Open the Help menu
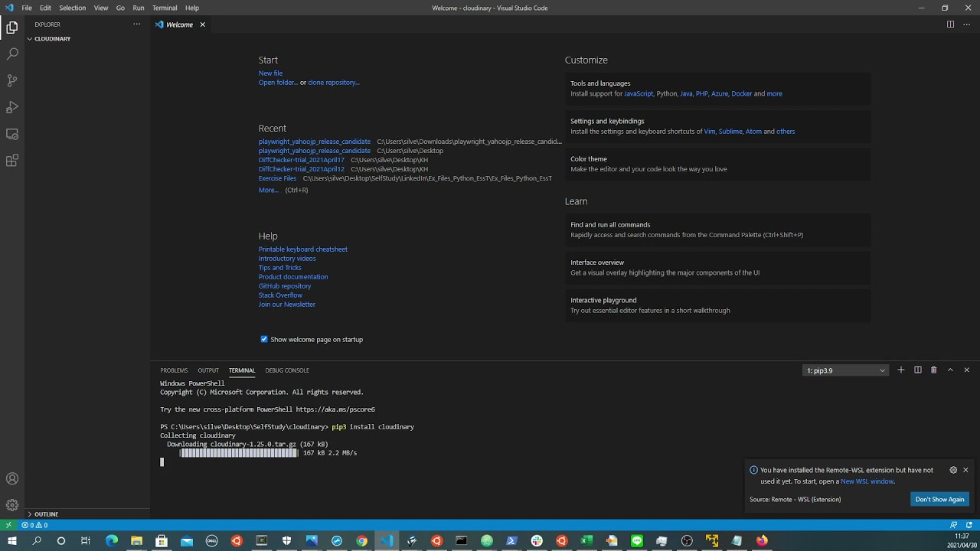 click(192, 8)
